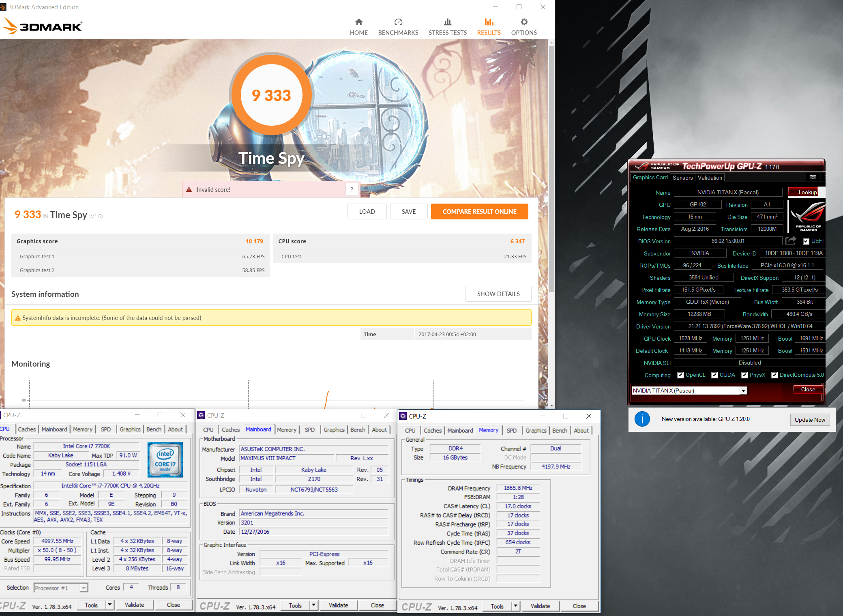Switch to GPU-Z Sensors tab

682,178
